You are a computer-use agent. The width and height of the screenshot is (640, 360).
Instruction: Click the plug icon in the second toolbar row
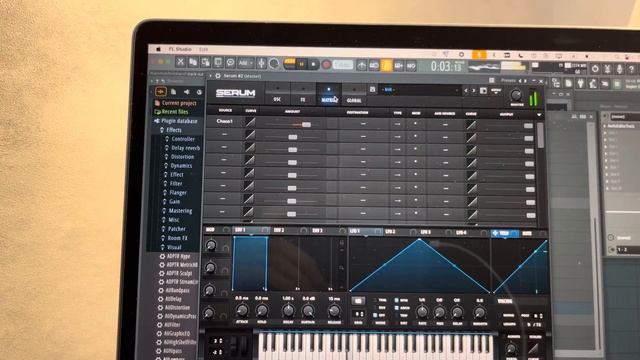pyautogui.click(x=580, y=84)
